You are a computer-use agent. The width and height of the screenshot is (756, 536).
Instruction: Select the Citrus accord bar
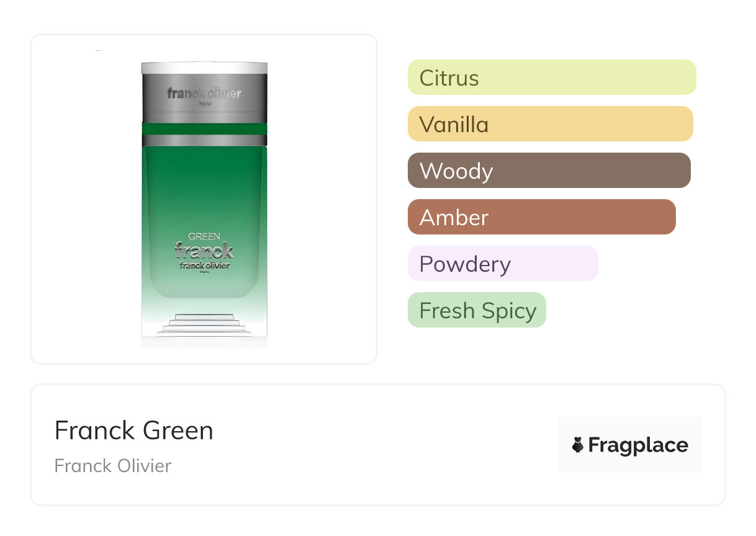click(551, 78)
